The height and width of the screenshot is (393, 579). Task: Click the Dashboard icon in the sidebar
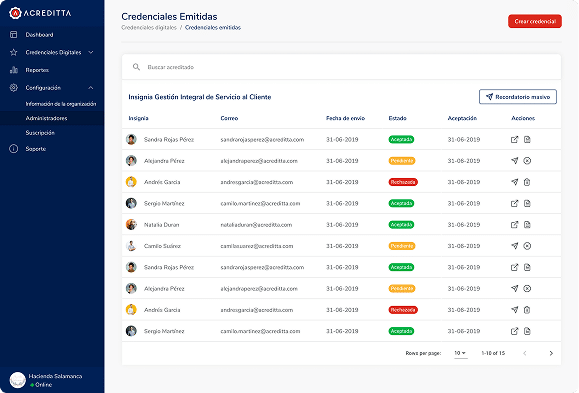[x=14, y=35]
